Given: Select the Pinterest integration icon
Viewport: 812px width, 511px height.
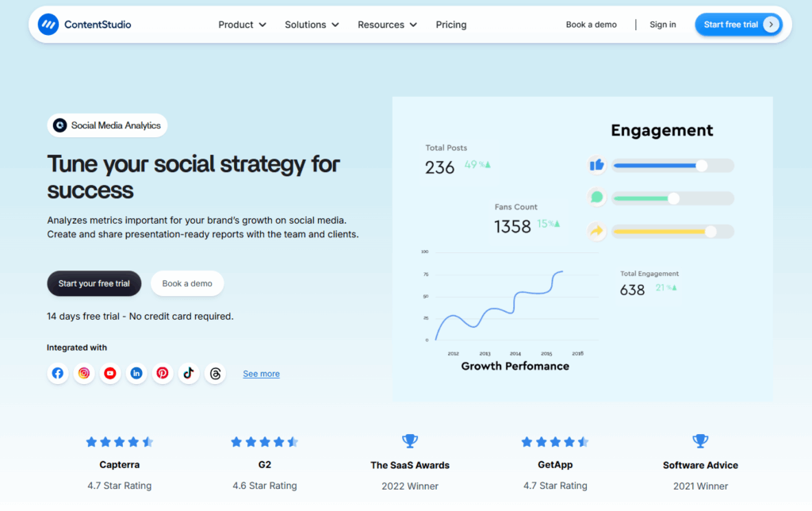Looking at the screenshot, I should click(163, 373).
